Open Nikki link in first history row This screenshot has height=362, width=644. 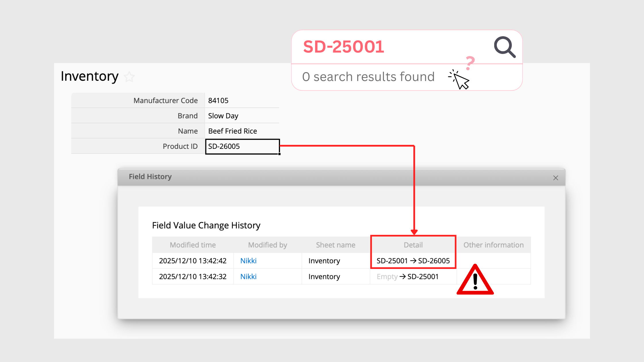pyautogui.click(x=248, y=261)
